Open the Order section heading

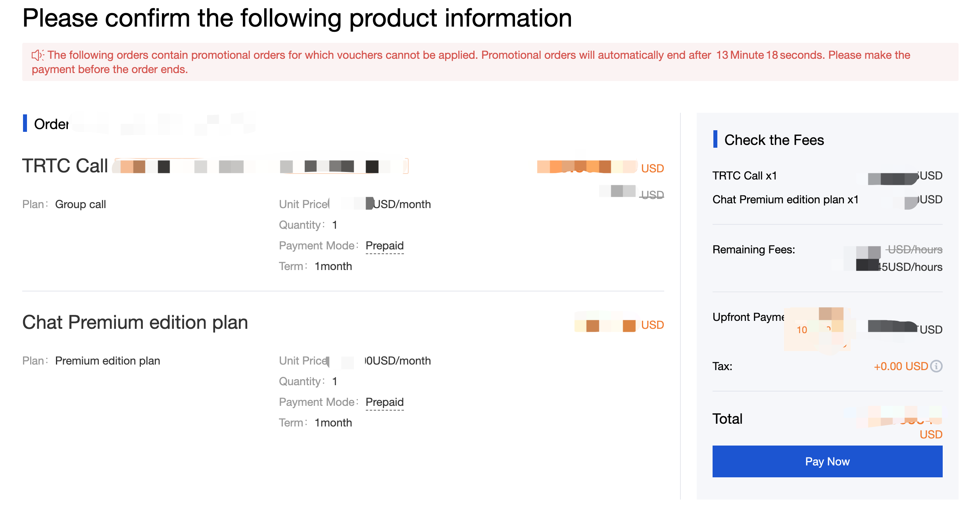52,124
